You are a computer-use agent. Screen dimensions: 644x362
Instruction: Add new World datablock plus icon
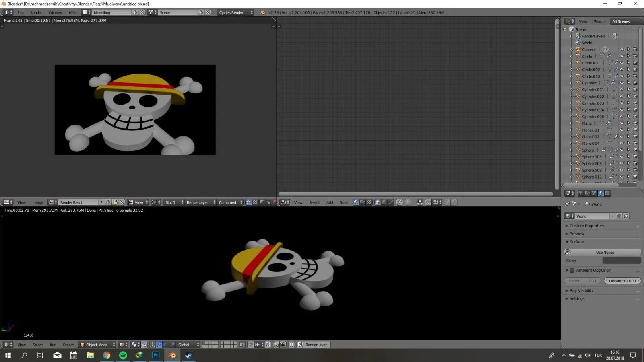coord(619,216)
